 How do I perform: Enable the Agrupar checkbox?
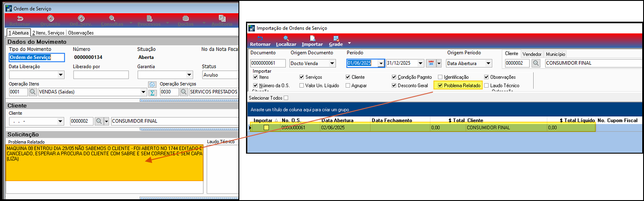point(348,85)
